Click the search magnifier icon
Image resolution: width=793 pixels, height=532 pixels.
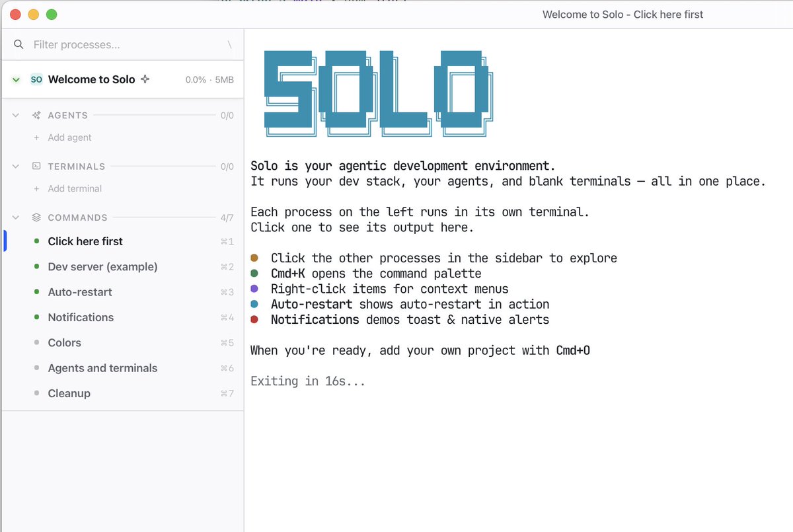[19, 44]
